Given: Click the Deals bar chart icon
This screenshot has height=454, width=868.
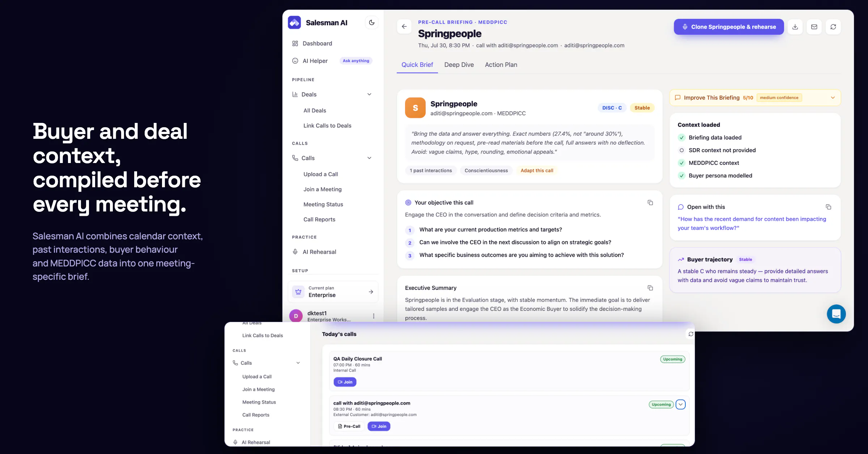Looking at the screenshot, I should [295, 94].
